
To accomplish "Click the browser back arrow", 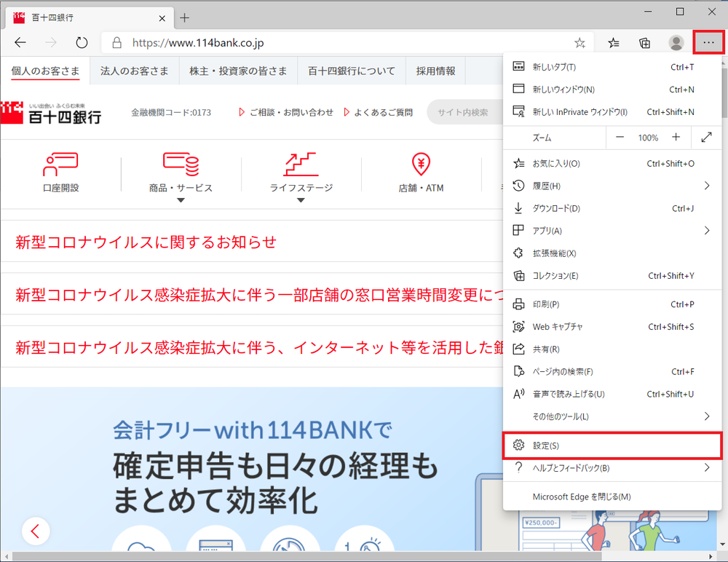I will point(20,43).
